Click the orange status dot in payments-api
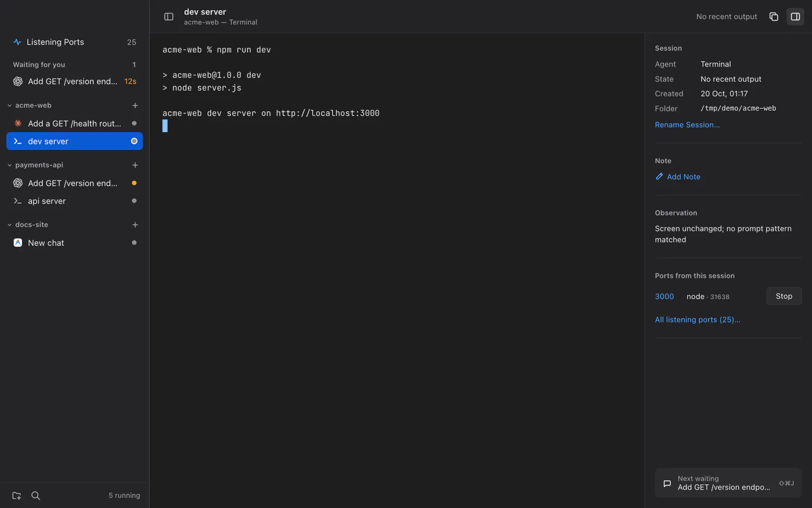 [x=134, y=183]
